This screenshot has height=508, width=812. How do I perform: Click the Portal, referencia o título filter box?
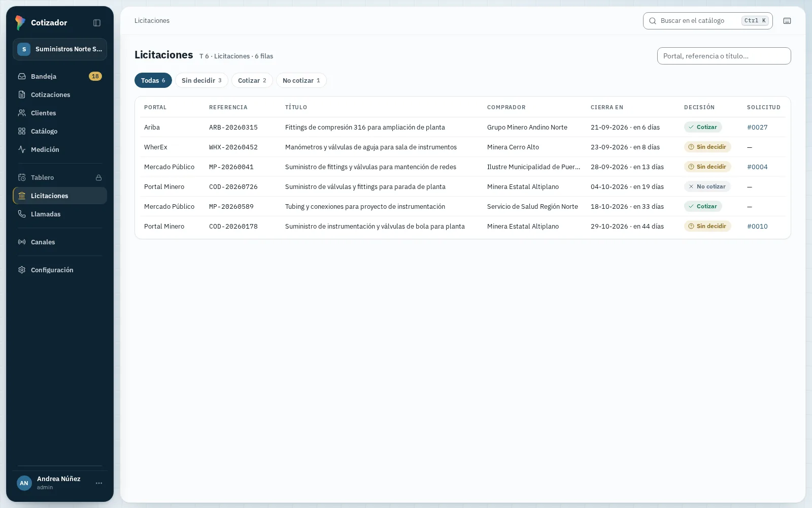tap(724, 56)
